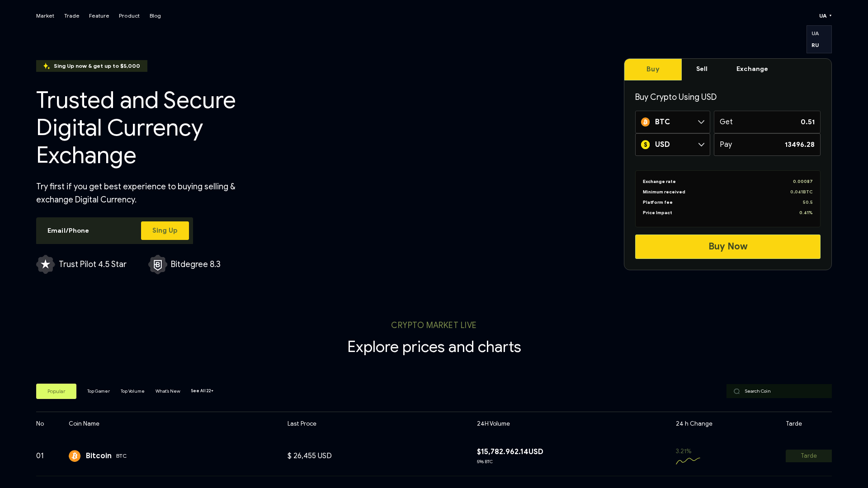The height and width of the screenshot is (488, 868).
Task: Click the Bitcoin 24h change sparkline chart
Action: pos(688,460)
